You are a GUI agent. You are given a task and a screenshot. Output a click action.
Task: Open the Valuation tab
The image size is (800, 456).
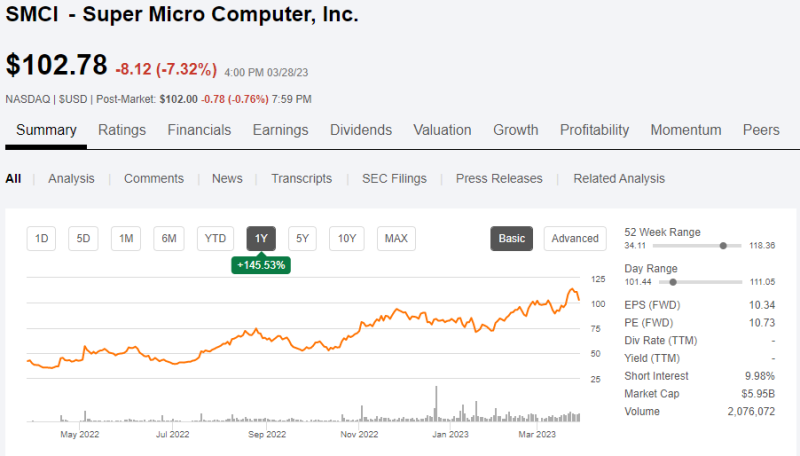[442, 130]
